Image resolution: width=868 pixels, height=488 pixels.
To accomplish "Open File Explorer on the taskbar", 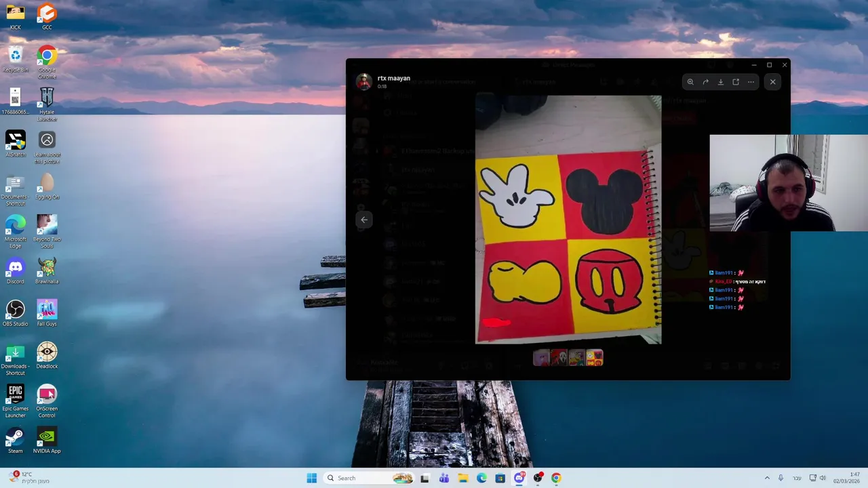I will tap(462, 478).
